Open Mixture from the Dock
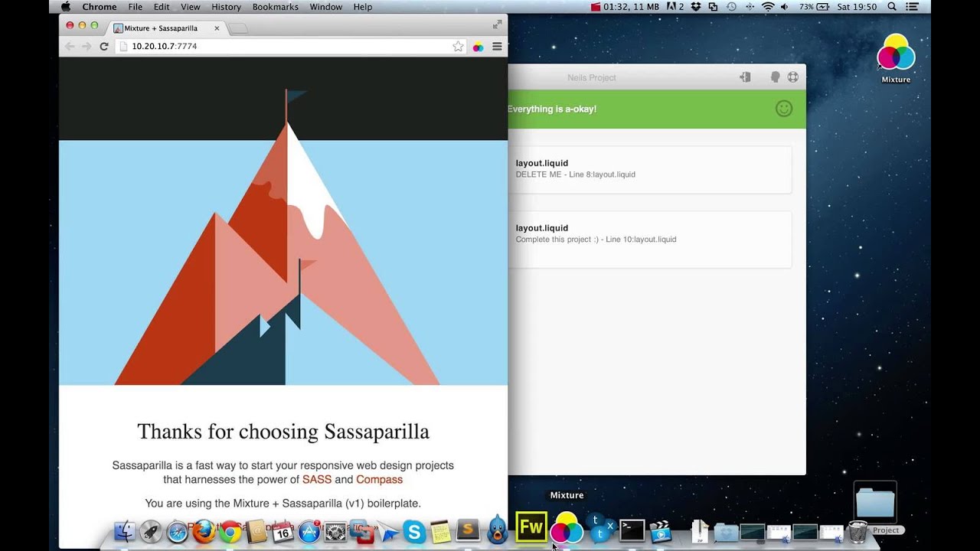The width and height of the screenshot is (980, 551). pyautogui.click(x=567, y=529)
